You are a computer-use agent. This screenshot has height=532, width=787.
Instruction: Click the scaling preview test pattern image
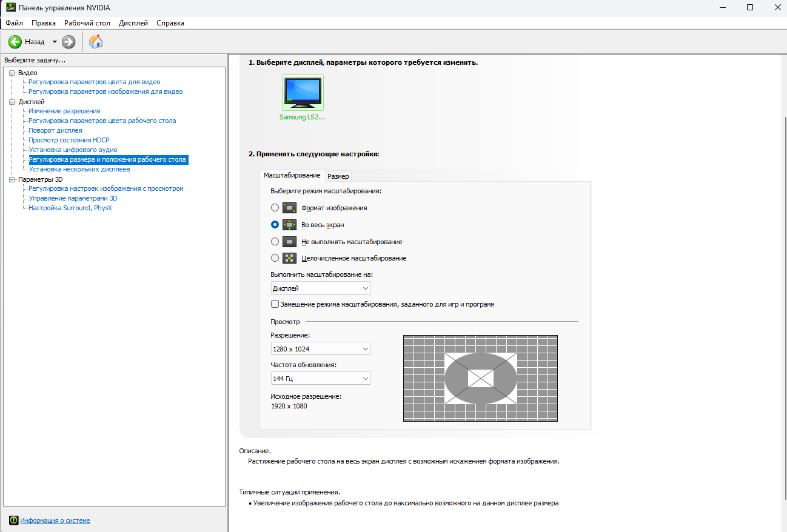coord(480,378)
